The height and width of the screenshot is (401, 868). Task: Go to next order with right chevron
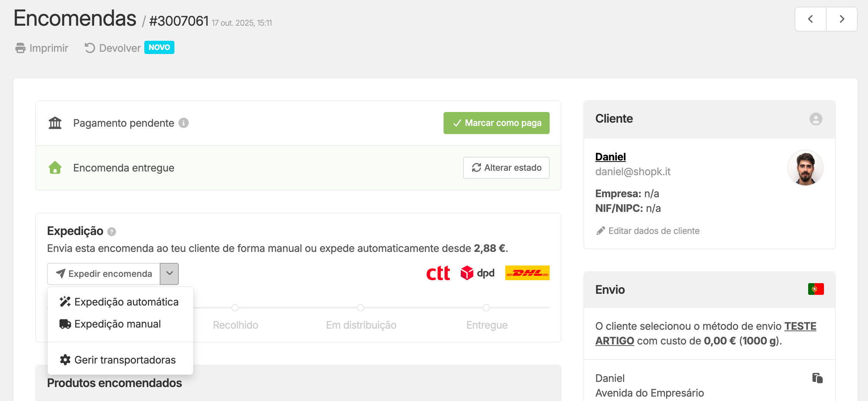coord(842,19)
